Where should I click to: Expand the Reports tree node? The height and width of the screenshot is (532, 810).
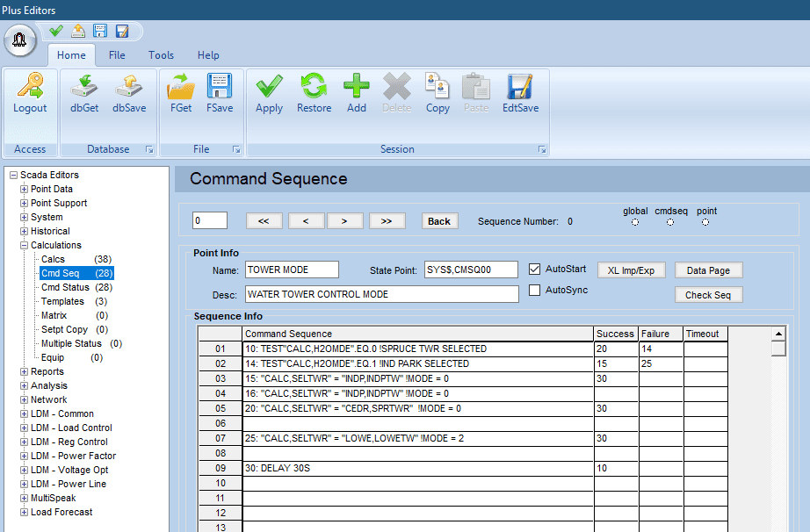pyautogui.click(x=24, y=371)
